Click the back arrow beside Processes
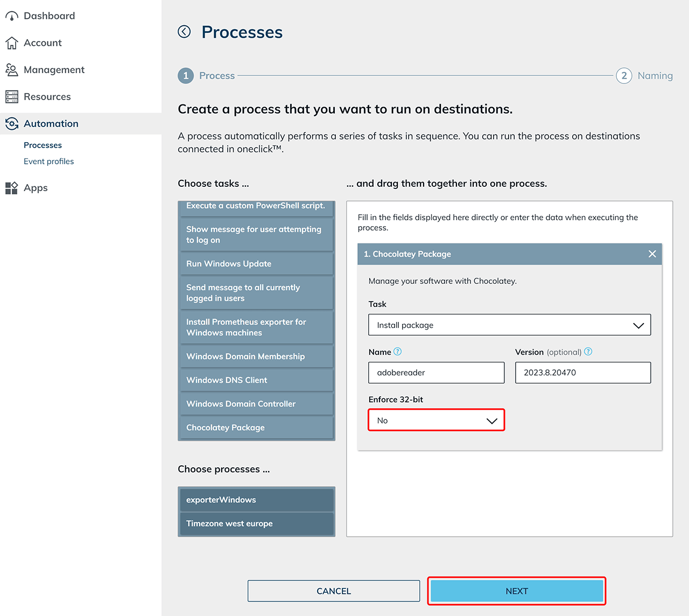Image resolution: width=689 pixels, height=616 pixels. [184, 32]
